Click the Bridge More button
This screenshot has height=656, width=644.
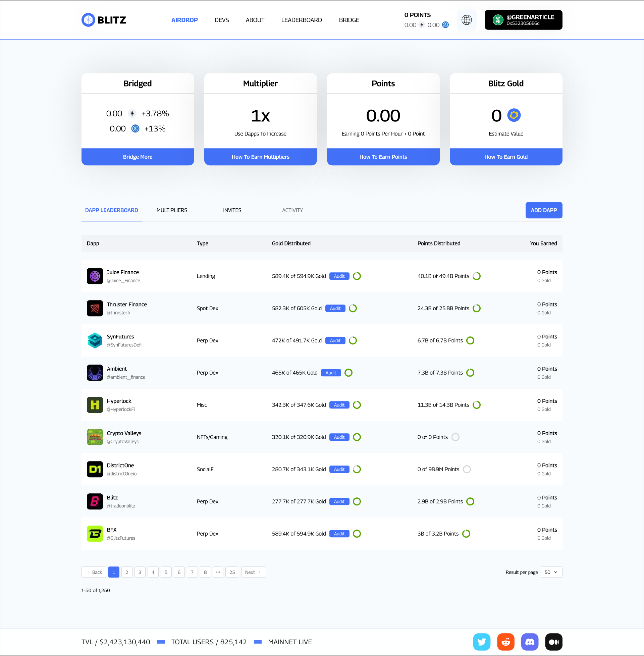tap(138, 157)
